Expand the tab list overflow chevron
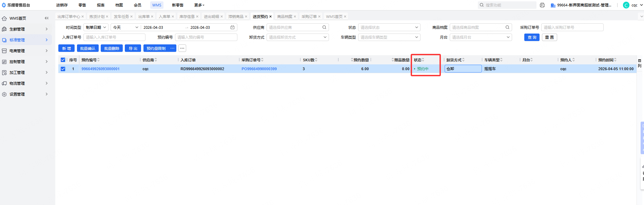Viewport: 644px width, 205px height. coord(641,16)
